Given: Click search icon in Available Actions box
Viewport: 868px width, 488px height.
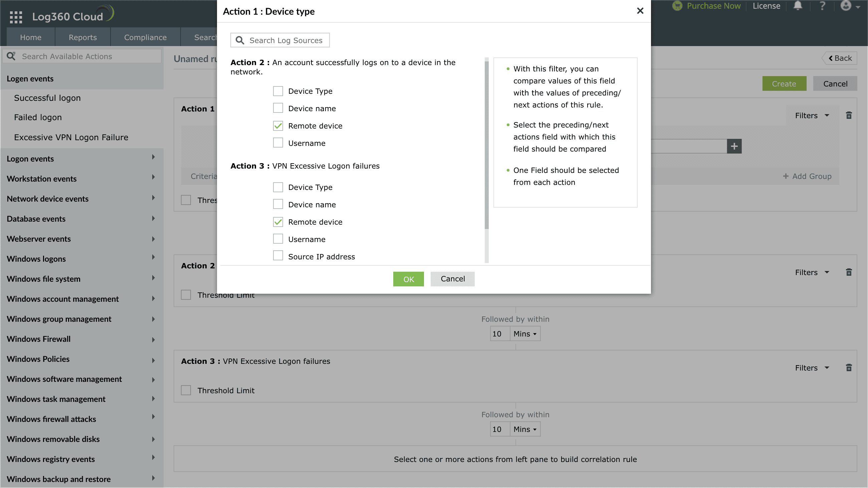Looking at the screenshot, I should 11,56.
